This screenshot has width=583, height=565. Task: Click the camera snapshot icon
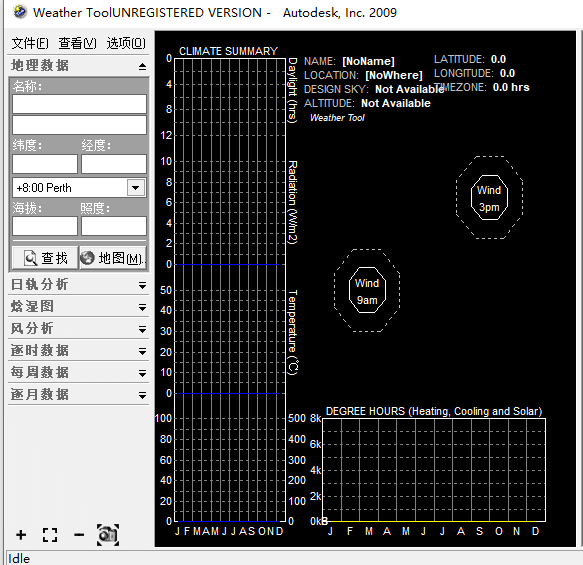(108, 535)
